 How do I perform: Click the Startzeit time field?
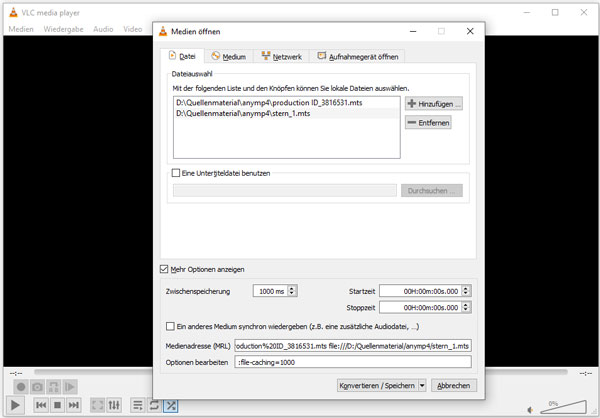pyautogui.click(x=421, y=291)
